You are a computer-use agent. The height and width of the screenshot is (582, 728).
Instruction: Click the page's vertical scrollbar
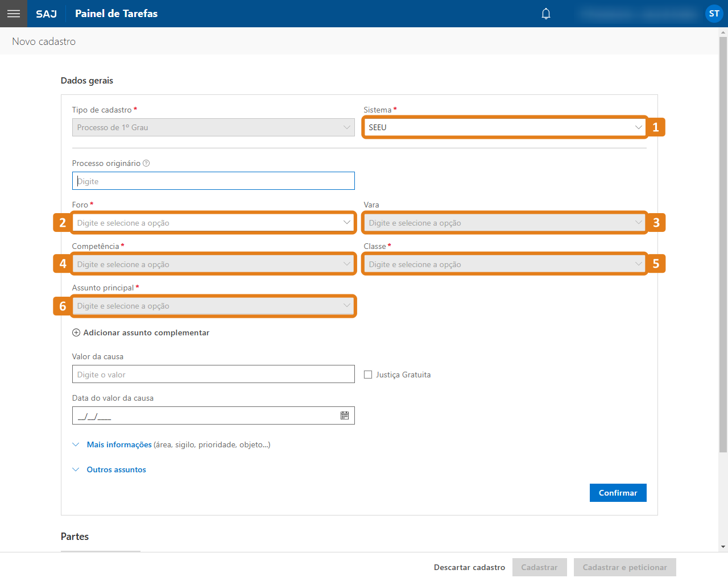[x=723, y=244]
